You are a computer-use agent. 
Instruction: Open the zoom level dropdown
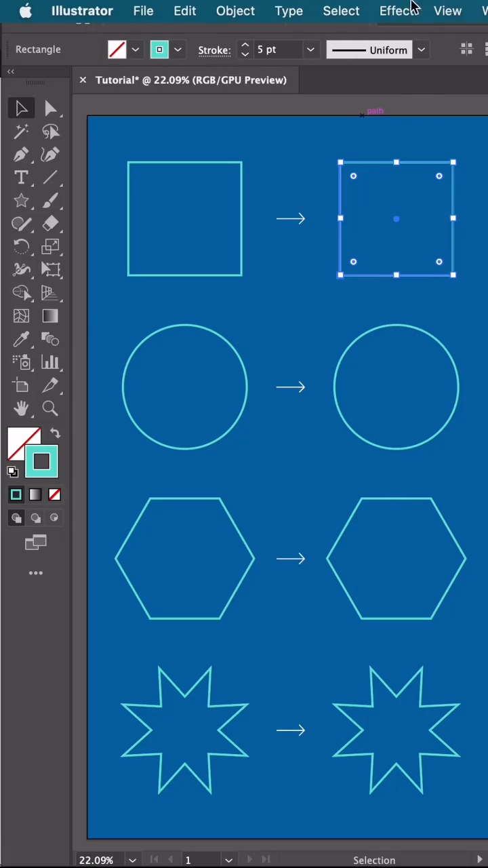point(133,860)
